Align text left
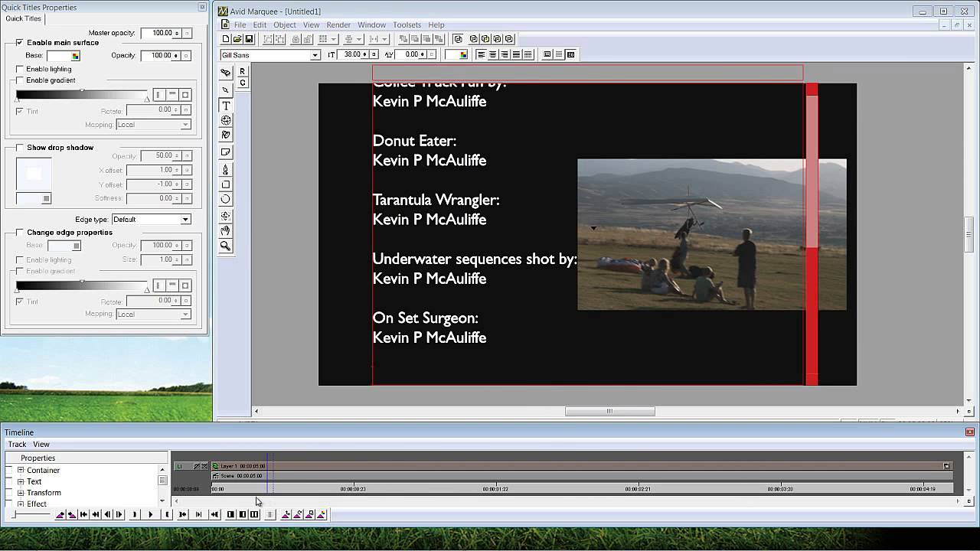The width and height of the screenshot is (980, 551). coord(481,54)
